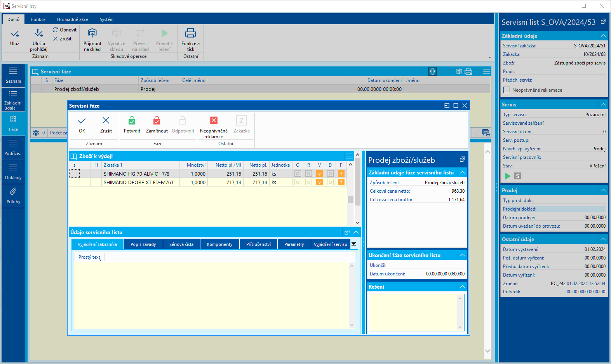Image resolution: width=611 pixels, height=364 pixels.
Task: Select Fáze in the left sidebar
Action: pos(13,124)
